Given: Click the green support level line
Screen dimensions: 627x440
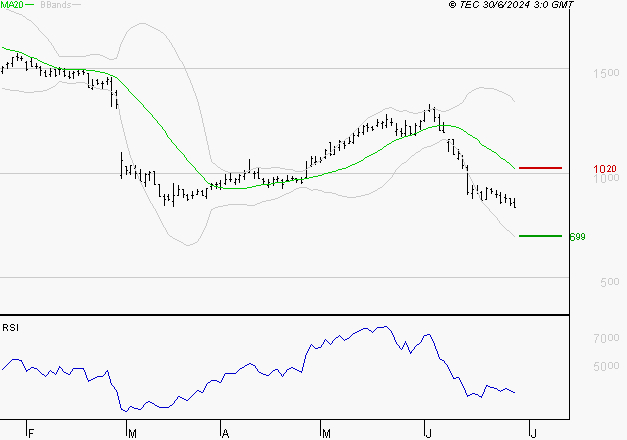Looking at the screenshot, I should click(540, 236).
